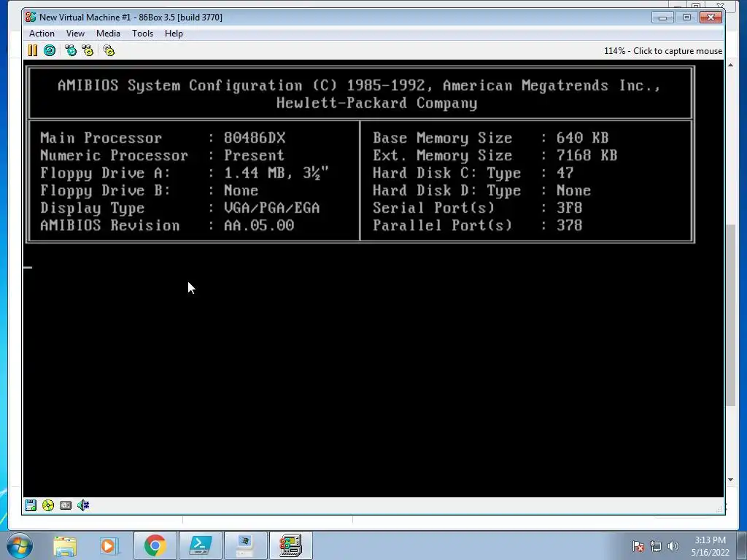Click the '7168 KB' extended memory value
This screenshot has height=560, width=747.
(x=587, y=155)
